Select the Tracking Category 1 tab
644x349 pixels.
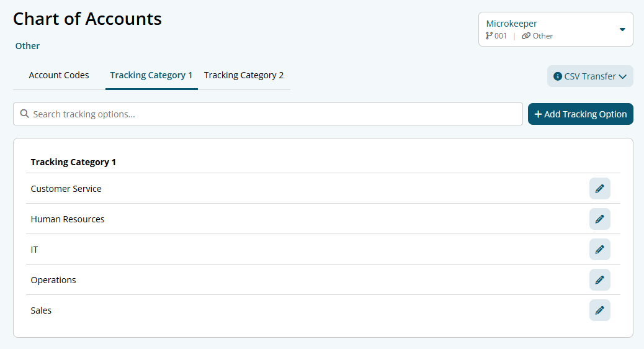[151, 75]
